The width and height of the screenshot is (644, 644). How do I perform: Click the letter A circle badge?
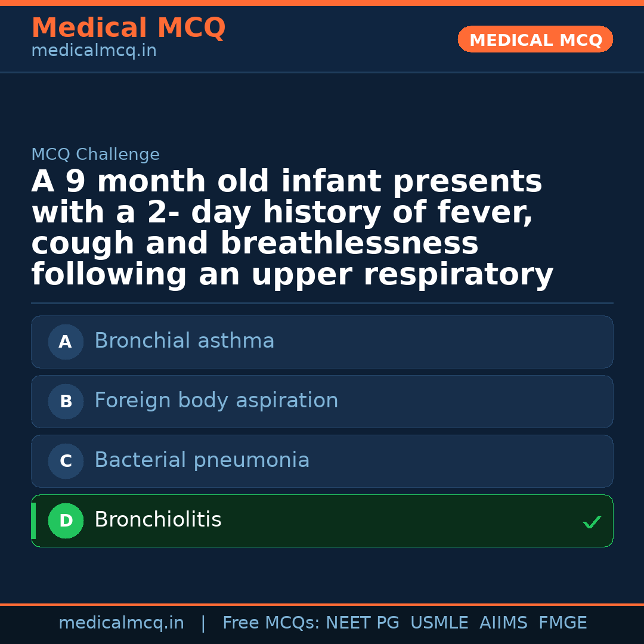pos(66,342)
